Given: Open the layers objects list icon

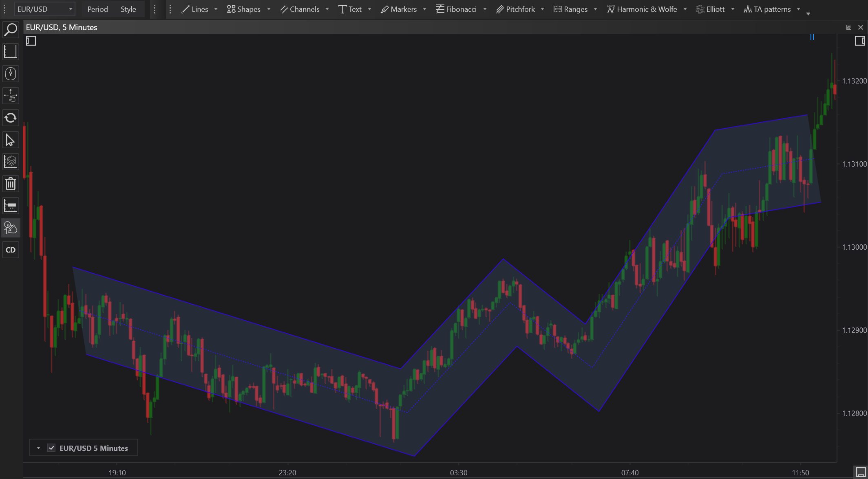Looking at the screenshot, I should [x=11, y=162].
